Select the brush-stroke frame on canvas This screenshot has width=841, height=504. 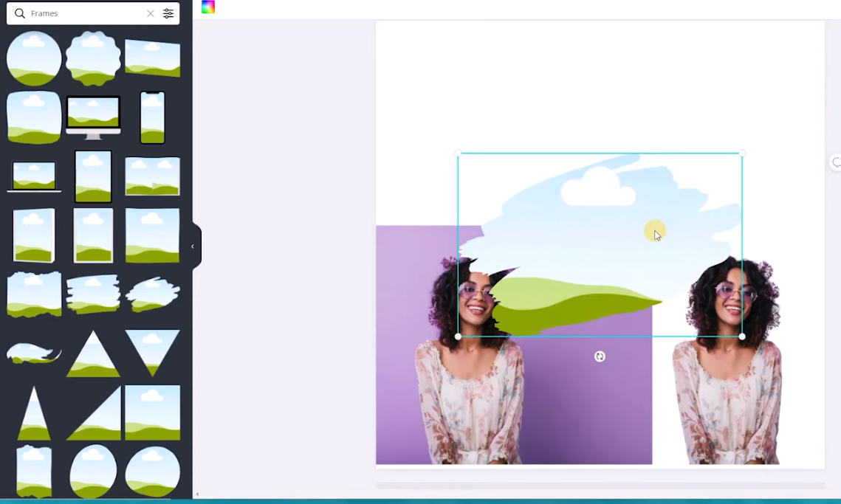(x=600, y=245)
